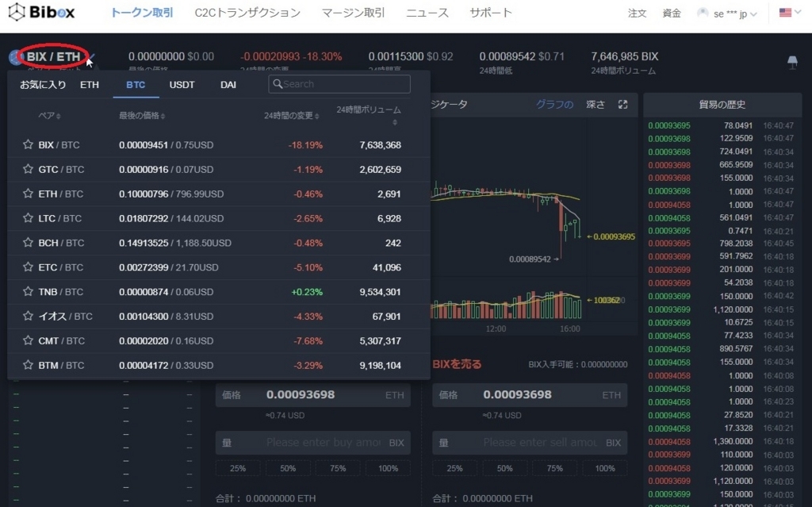This screenshot has height=507, width=812.
Task: Favorite the TNB / BTC pair star
Action: coord(28,291)
